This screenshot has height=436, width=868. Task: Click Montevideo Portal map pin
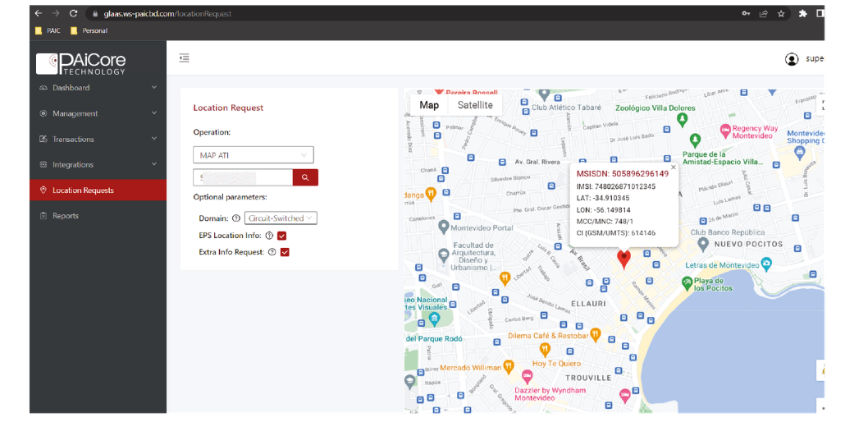tap(443, 227)
